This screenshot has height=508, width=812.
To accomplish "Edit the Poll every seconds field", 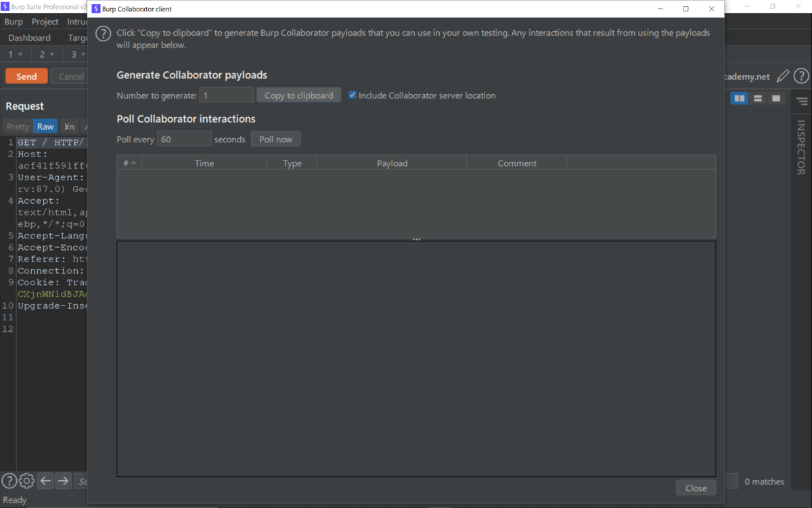I will click(x=184, y=139).
